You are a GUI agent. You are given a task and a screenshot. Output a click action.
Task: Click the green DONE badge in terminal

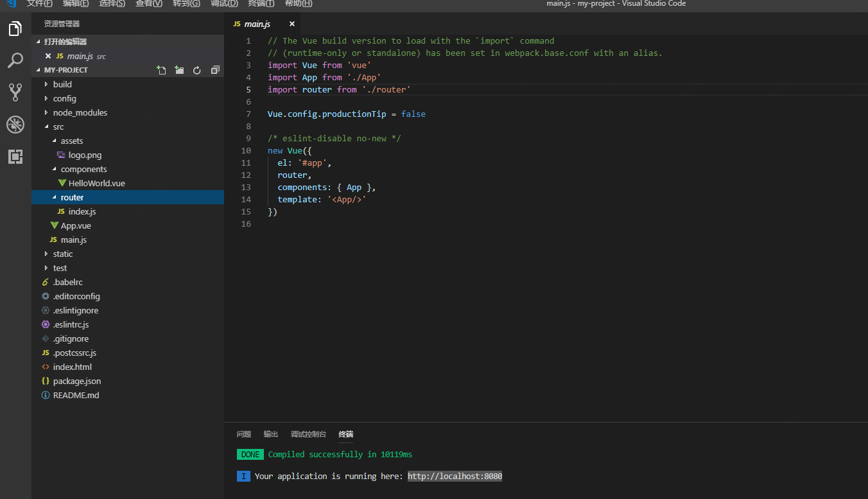coord(250,454)
